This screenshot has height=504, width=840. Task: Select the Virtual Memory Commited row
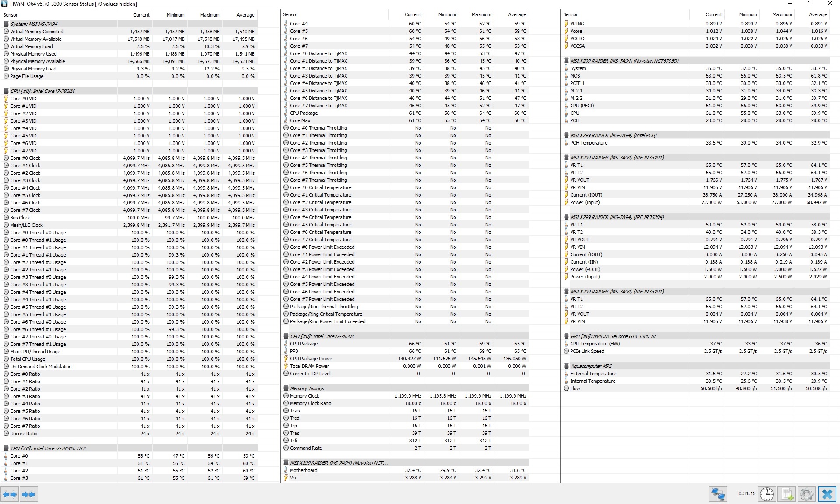130,32
